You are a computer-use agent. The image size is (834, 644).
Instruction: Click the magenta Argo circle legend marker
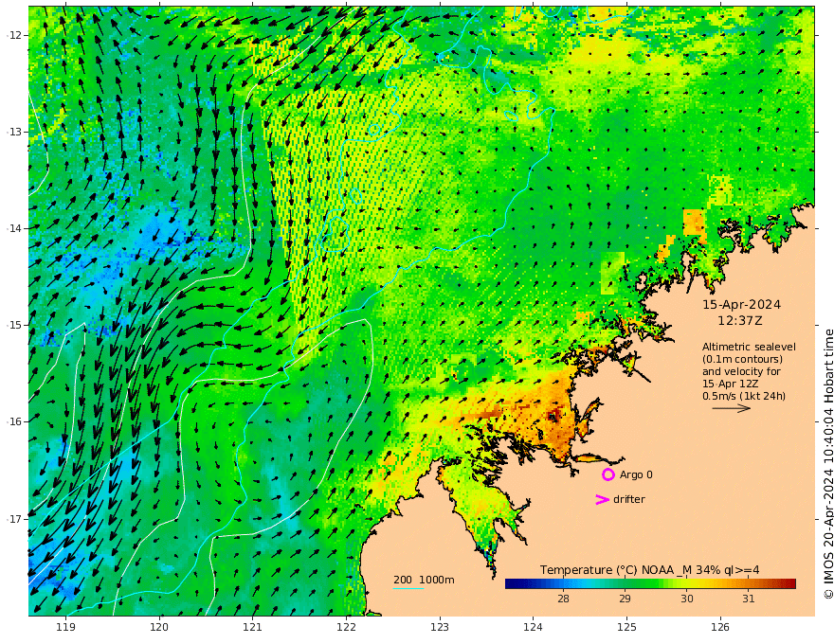coord(607,474)
